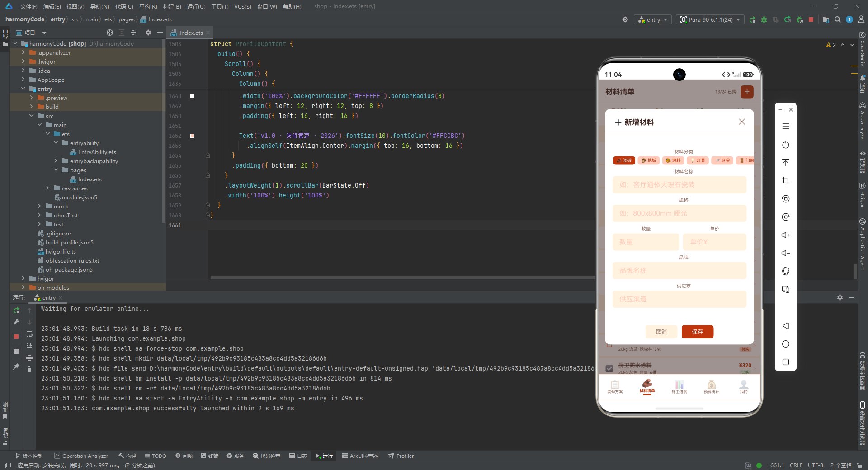Click the emulator power button icon
The width and height of the screenshot is (868, 470).
786,145
